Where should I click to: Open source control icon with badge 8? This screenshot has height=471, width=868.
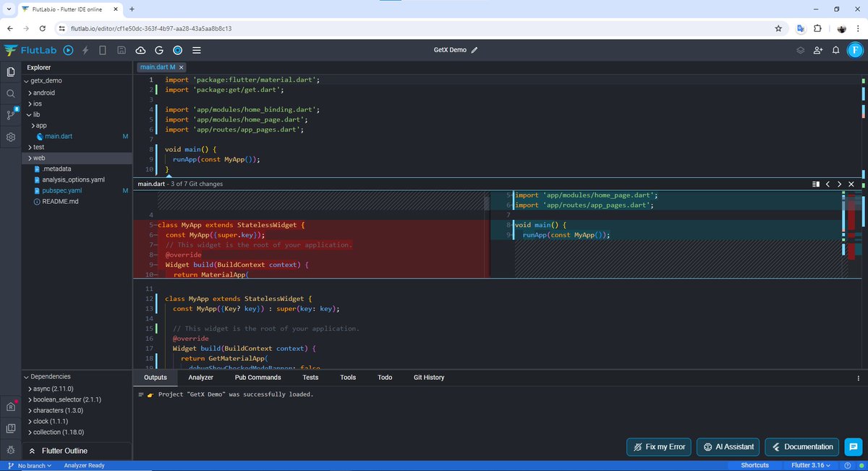click(x=11, y=114)
